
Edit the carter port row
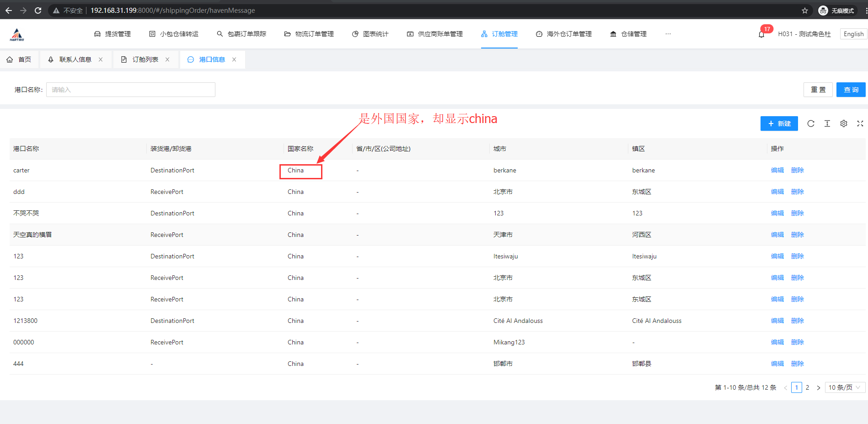pos(777,170)
